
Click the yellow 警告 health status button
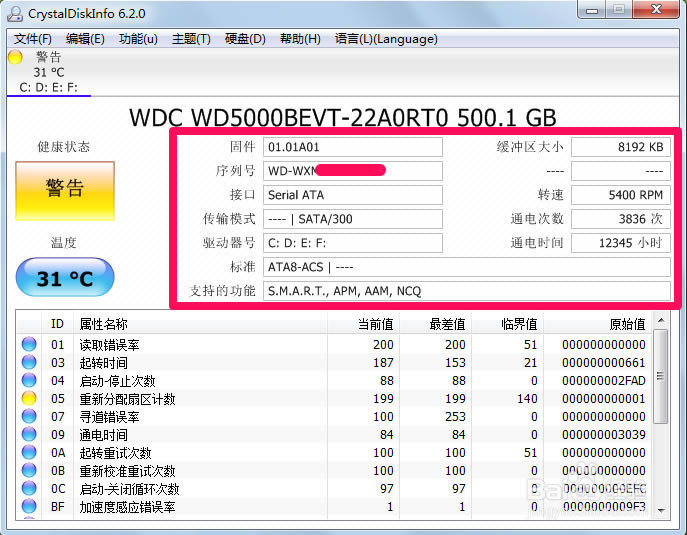pos(65,189)
